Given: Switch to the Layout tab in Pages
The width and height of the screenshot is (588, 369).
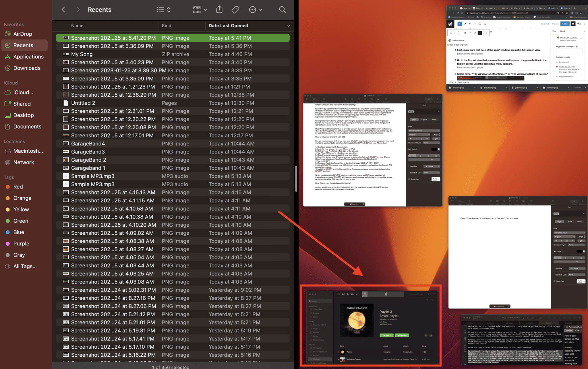Looking at the screenshot, I should coord(424,120).
